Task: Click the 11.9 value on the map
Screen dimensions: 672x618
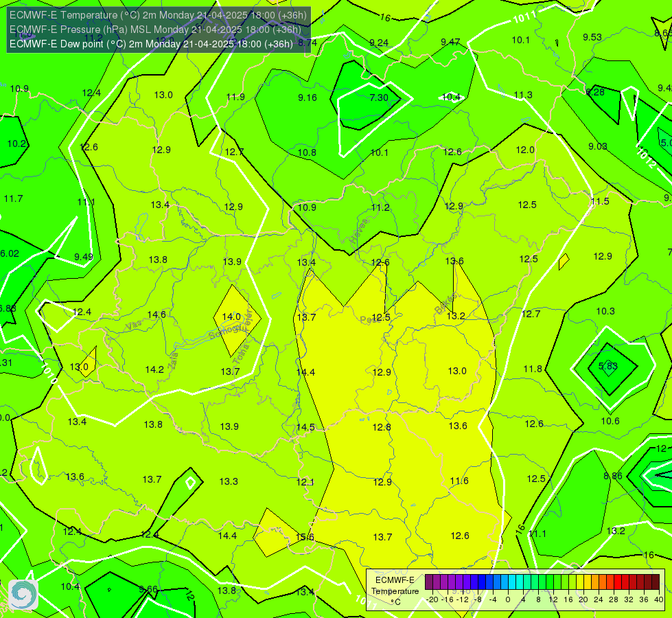Action: click(235, 97)
